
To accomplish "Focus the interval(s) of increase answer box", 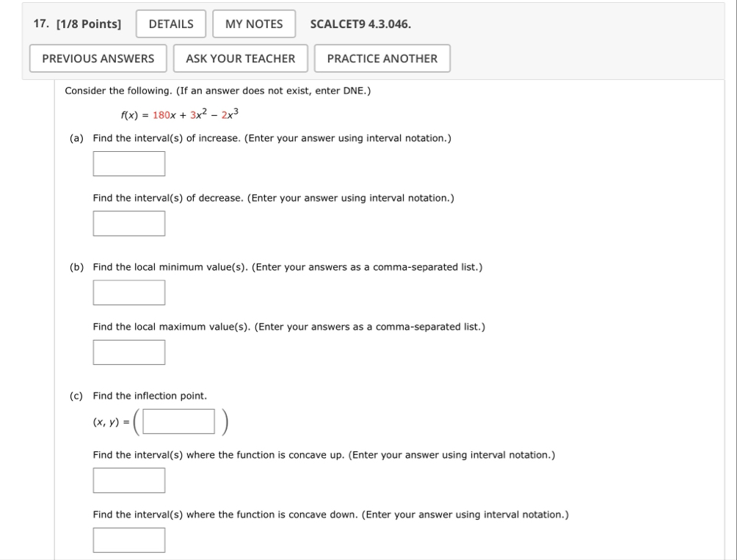I will point(128,164).
